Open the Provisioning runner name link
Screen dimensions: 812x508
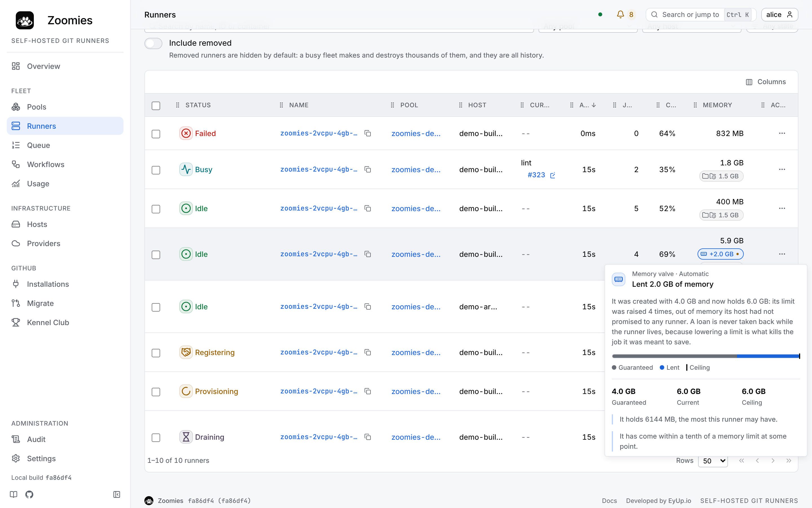319,391
